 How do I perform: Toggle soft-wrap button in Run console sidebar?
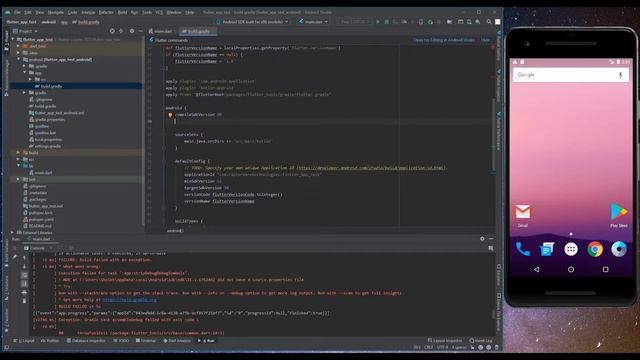coord(24,275)
